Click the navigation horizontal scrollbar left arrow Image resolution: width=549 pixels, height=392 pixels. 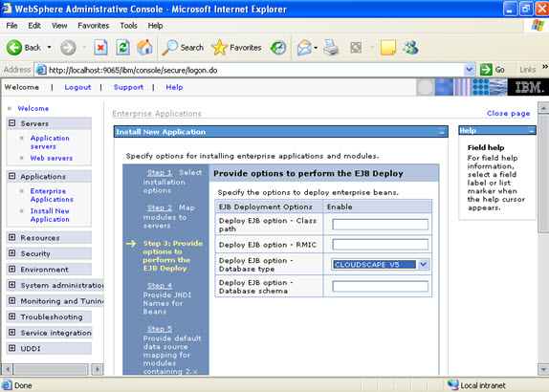(8, 369)
